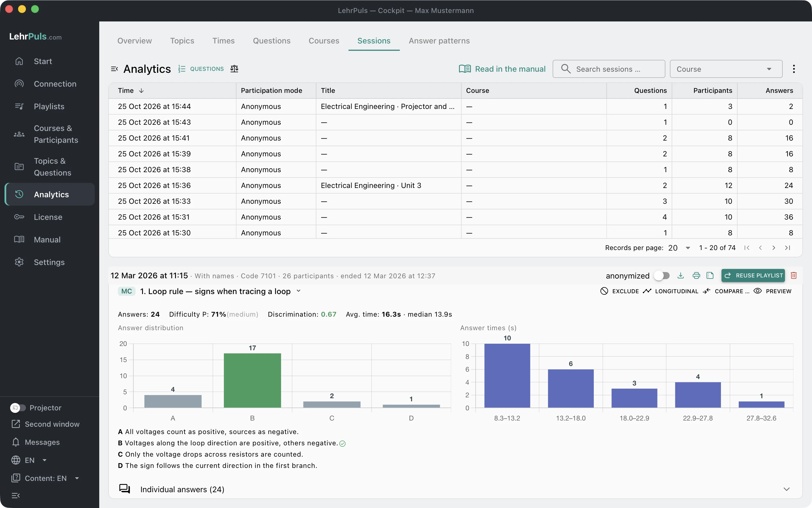Click the save file icon next to printer
812x508 pixels.
[710, 275]
